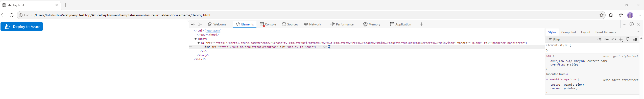Open the Favorites list icon
Screen dimensions: 644x99
621,15
